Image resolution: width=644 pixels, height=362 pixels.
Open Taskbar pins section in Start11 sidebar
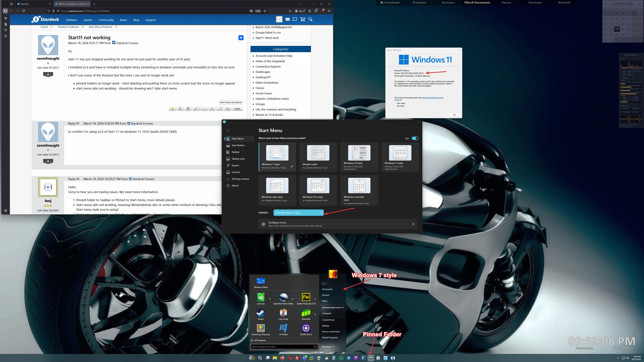click(x=238, y=159)
